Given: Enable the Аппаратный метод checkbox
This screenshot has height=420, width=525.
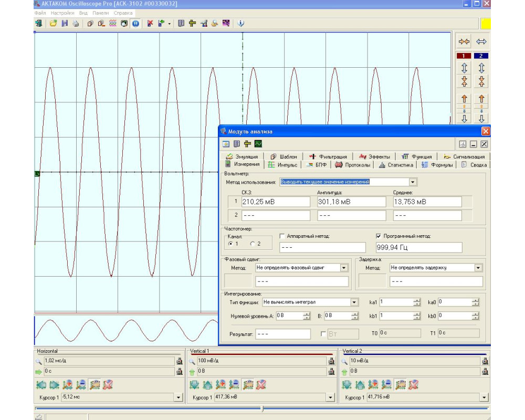Looking at the screenshot, I should point(282,236).
